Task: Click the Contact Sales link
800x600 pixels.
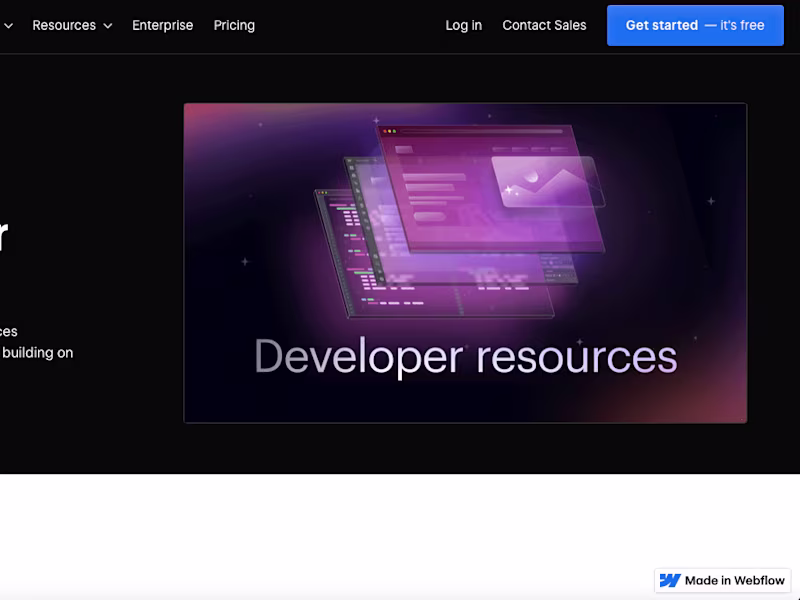Action: (544, 25)
